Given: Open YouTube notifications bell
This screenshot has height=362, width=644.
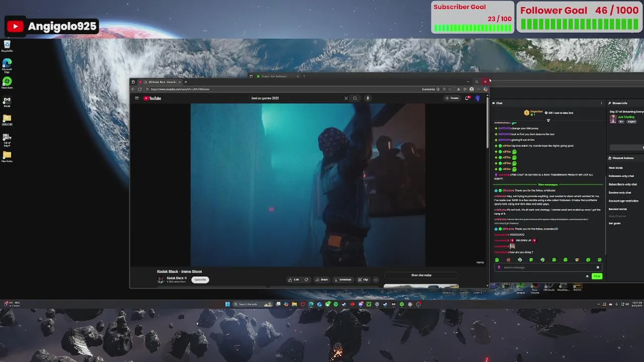Looking at the screenshot, I should [467, 98].
